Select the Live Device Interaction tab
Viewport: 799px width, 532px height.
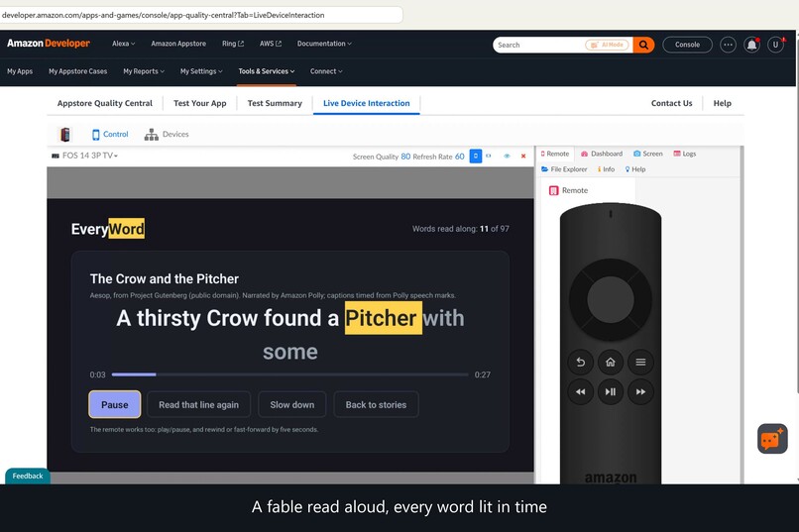(367, 103)
